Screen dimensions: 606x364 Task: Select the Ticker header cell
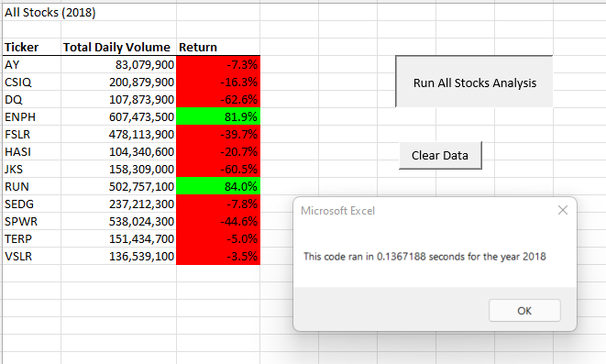(x=32, y=47)
